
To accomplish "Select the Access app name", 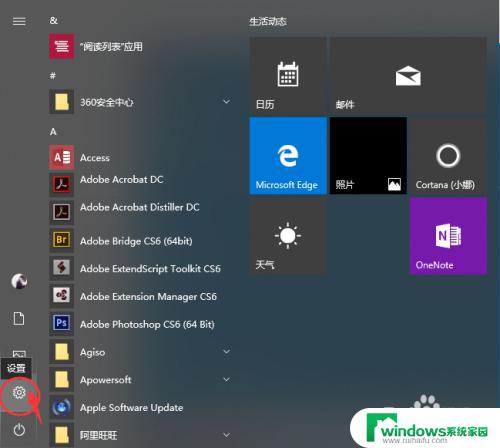I will [95, 158].
